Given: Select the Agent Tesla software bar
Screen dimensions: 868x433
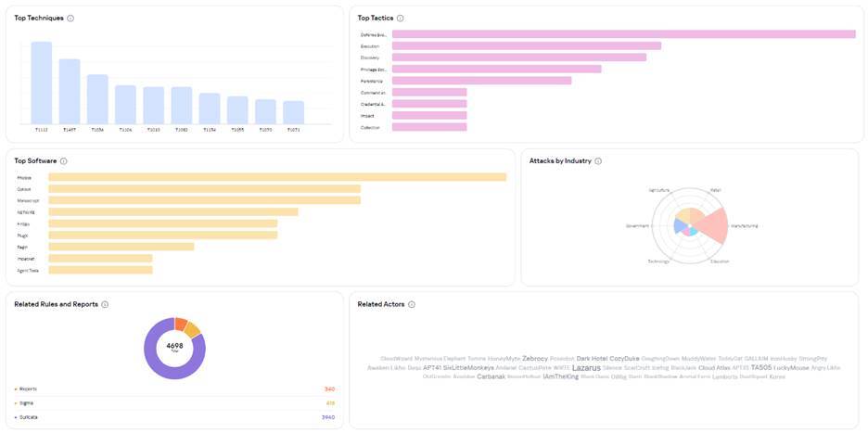Looking at the screenshot, I should pos(100,271).
